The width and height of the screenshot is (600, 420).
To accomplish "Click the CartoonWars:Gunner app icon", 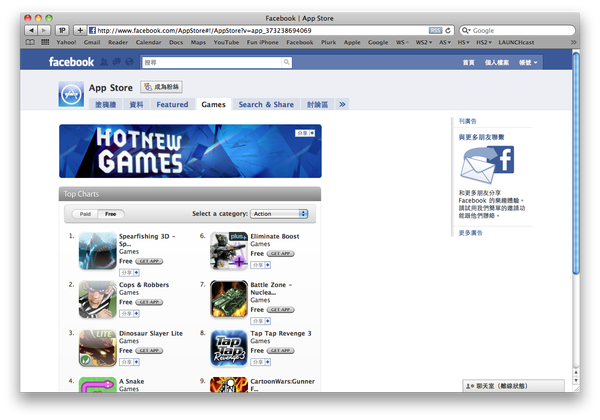I will click(x=229, y=385).
